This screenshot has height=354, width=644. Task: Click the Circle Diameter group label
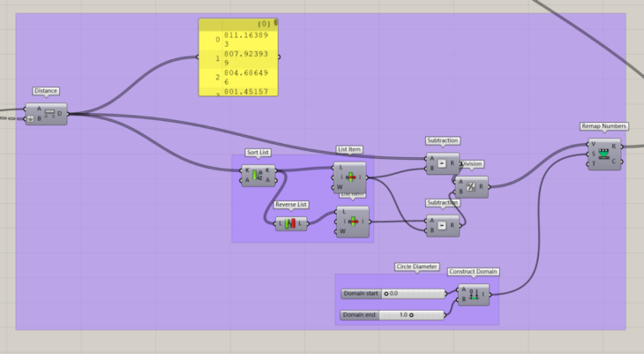[x=416, y=267]
